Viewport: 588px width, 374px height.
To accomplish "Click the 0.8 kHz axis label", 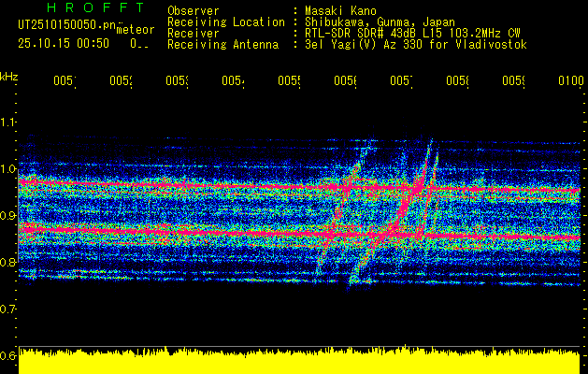I will [x=8, y=262].
